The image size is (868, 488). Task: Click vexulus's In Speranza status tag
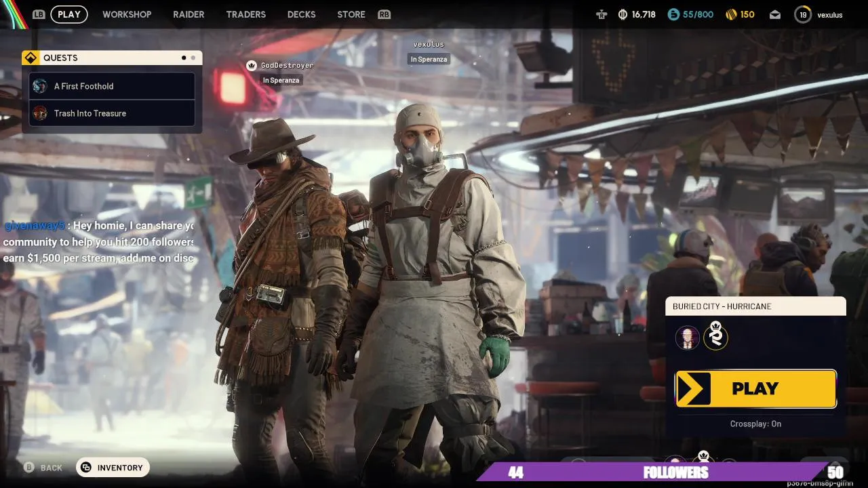pyautogui.click(x=429, y=59)
